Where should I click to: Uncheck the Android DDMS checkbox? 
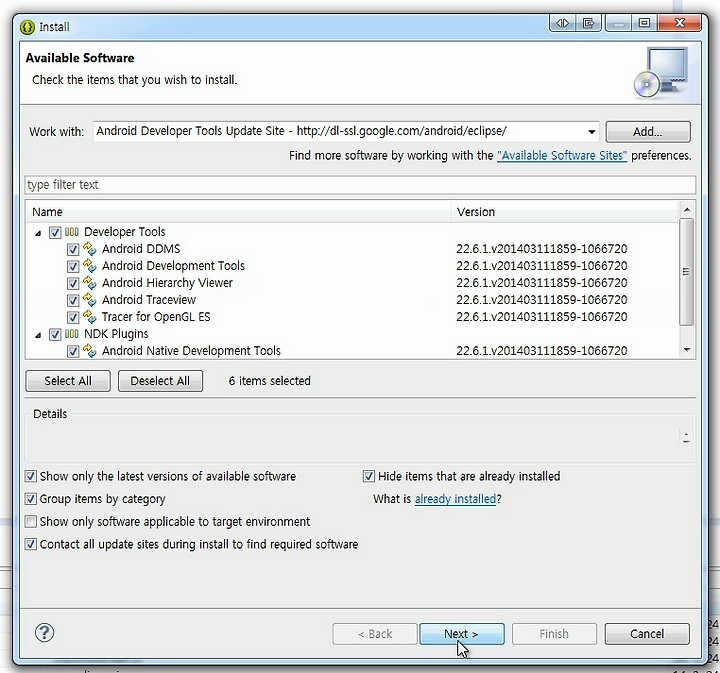73,249
